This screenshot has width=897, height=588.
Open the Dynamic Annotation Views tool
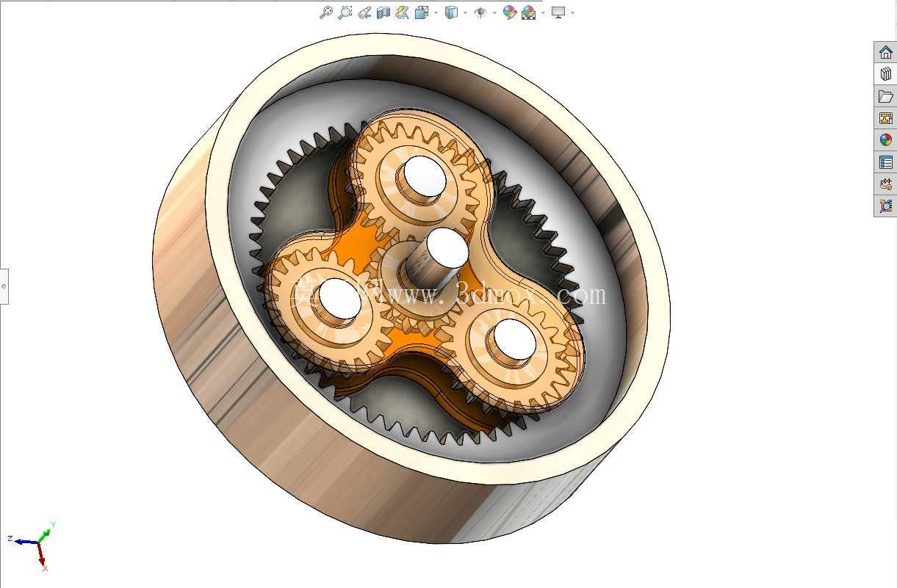pyautogui.click(x=402, y=12)
